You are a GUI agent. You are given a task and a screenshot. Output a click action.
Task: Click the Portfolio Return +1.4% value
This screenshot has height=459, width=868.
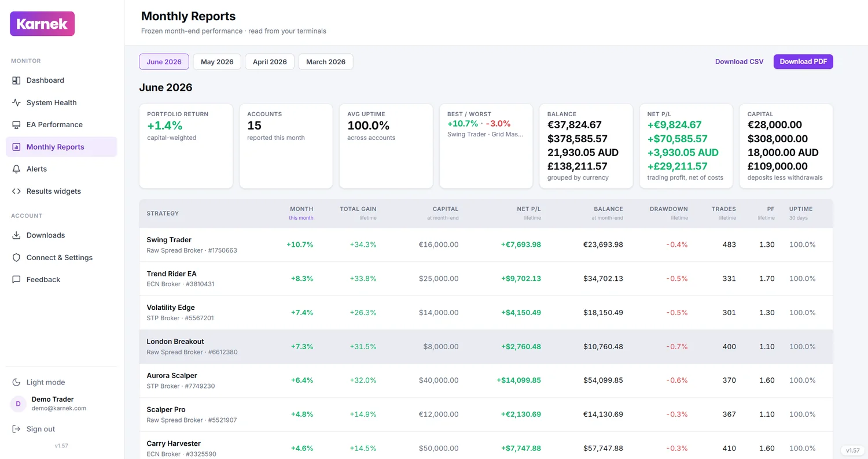point(164,125)
